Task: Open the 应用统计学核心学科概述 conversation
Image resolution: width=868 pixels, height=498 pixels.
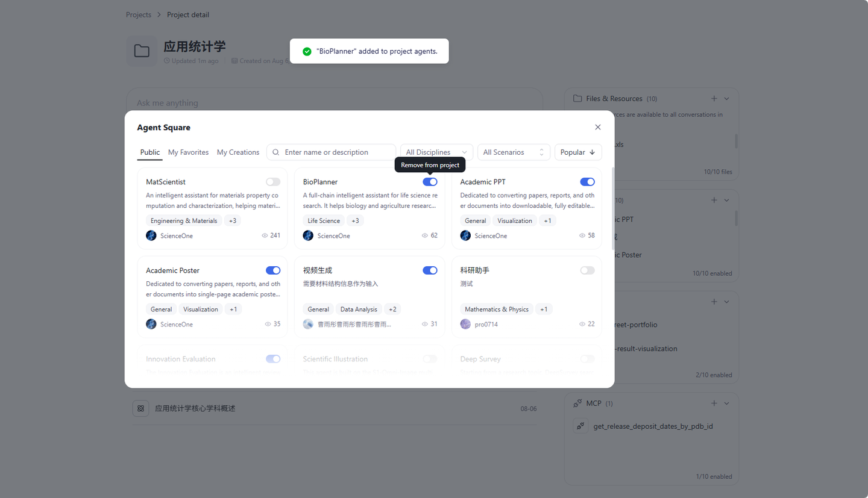Action: click(x=335, y=408)
